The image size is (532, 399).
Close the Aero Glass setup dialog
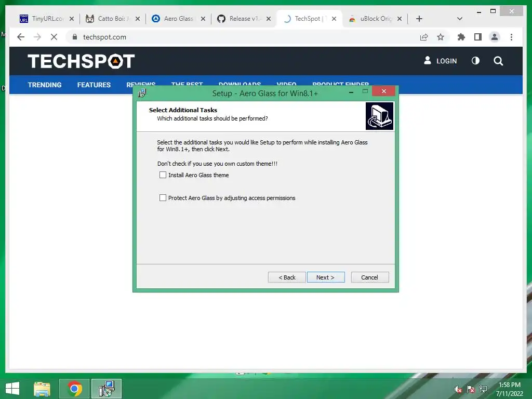click(x=384, y=91)
